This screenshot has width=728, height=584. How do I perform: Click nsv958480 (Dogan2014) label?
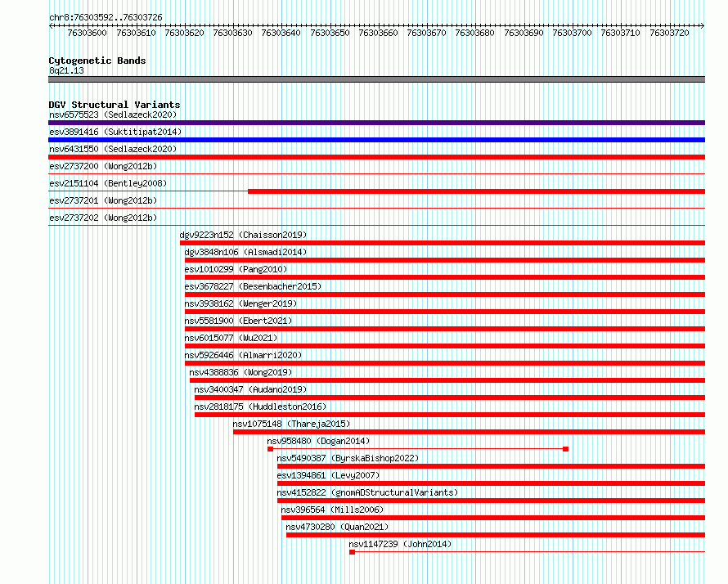(x=318, y=441)
